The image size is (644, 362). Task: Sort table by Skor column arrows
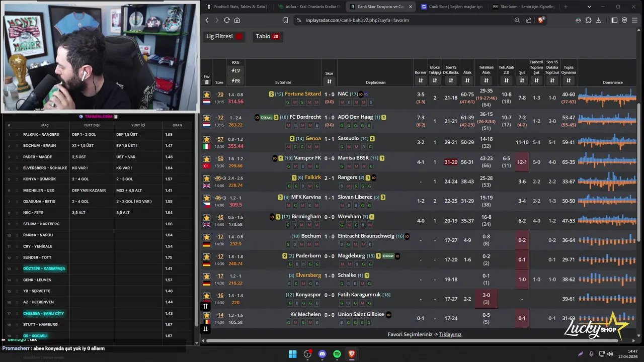coord(329,81)
